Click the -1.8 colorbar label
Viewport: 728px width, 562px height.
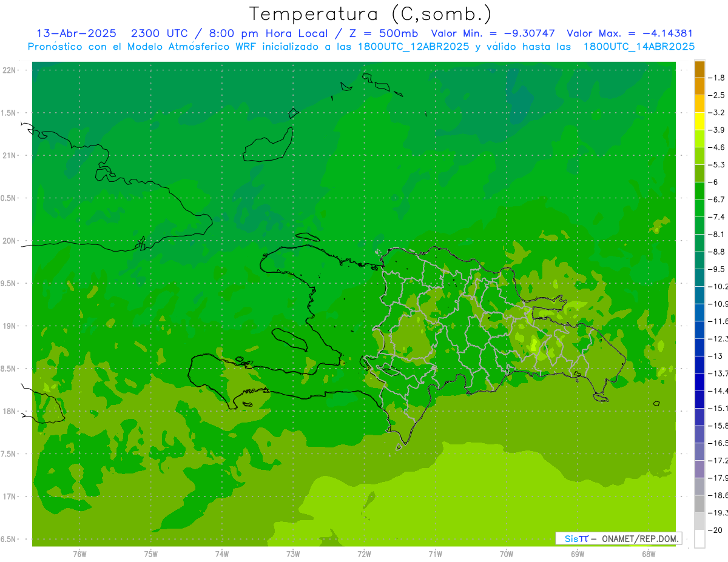[x=717, y=78]
